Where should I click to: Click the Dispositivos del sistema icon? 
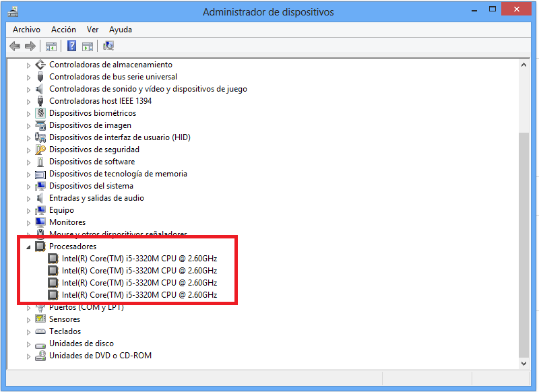pos(40,186)
